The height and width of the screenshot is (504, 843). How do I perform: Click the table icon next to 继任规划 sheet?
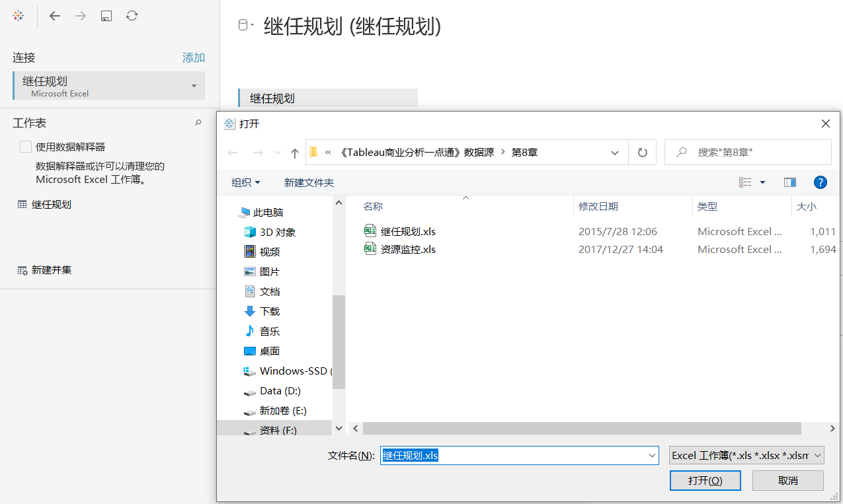22,205
